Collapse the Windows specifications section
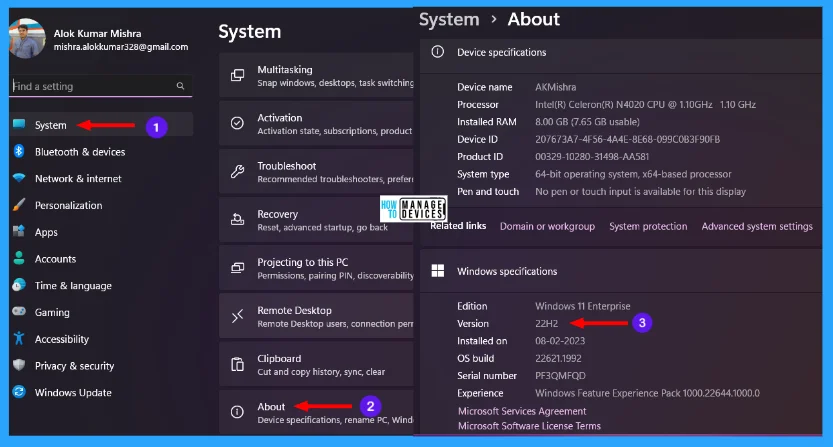The height and width of the screenshot is (447, 833). [x=621, y=271]
